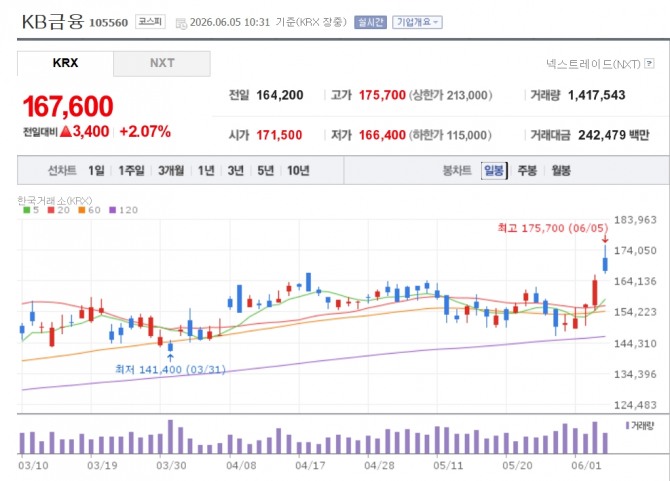Click the KB금융 stock name
Viewport: 670px width, 481px height.
[52, 21]
